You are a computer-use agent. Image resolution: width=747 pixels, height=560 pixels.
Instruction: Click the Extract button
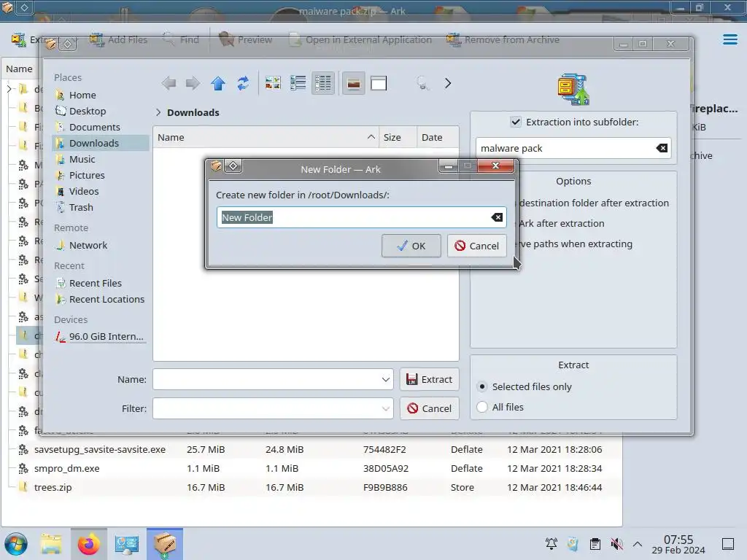429,379
